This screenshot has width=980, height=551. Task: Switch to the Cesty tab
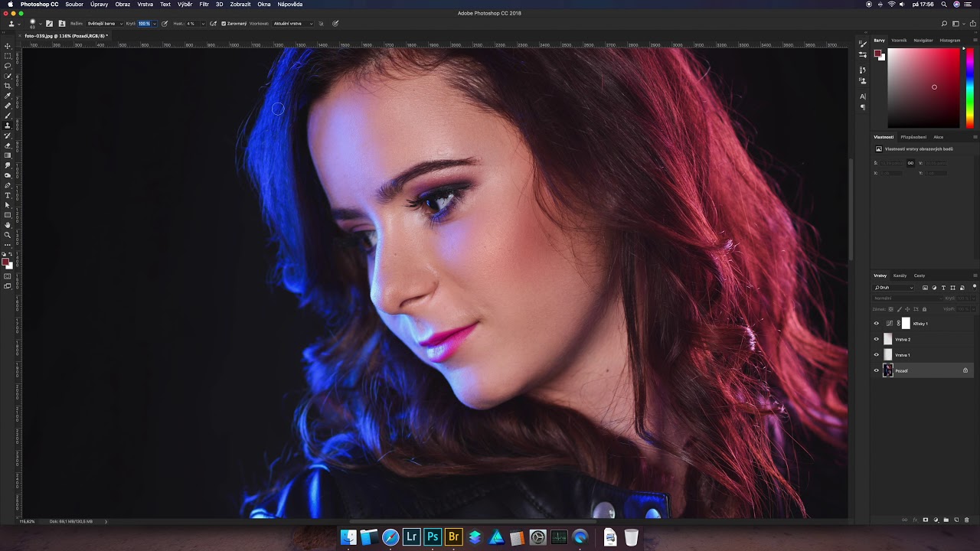(920, 275)
